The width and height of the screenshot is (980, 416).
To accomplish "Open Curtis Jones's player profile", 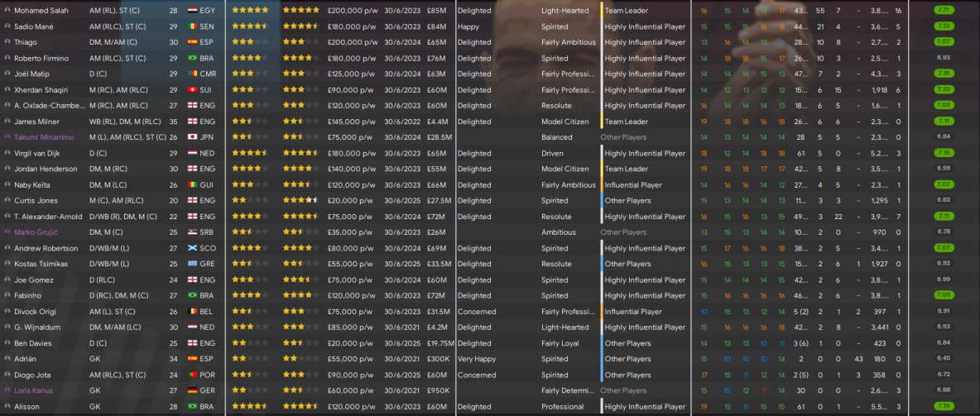I will (x=36, y=200).
